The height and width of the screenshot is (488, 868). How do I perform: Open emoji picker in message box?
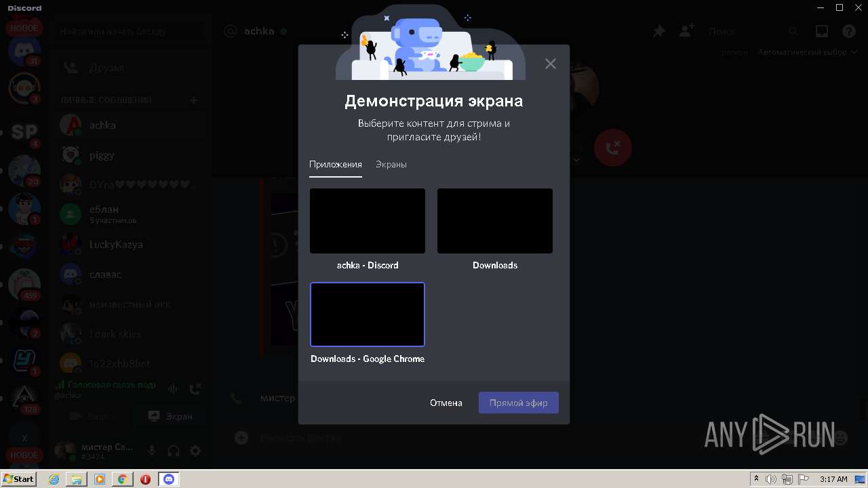pos(841,438)
